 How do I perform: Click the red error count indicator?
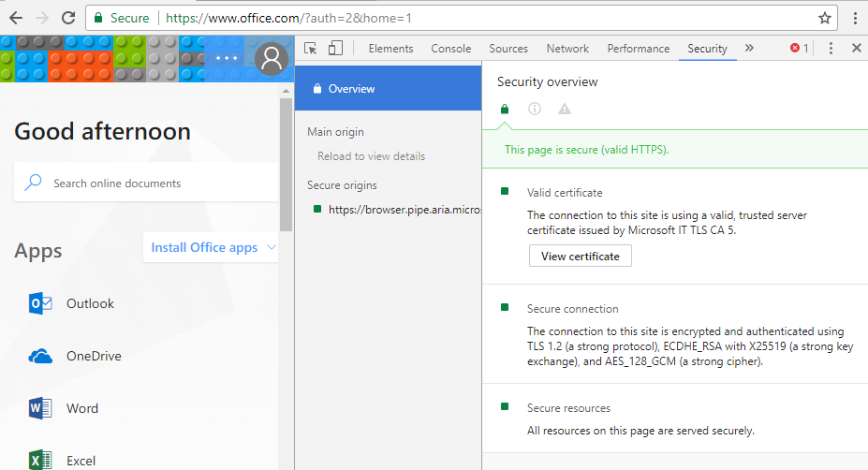point(799,48)
